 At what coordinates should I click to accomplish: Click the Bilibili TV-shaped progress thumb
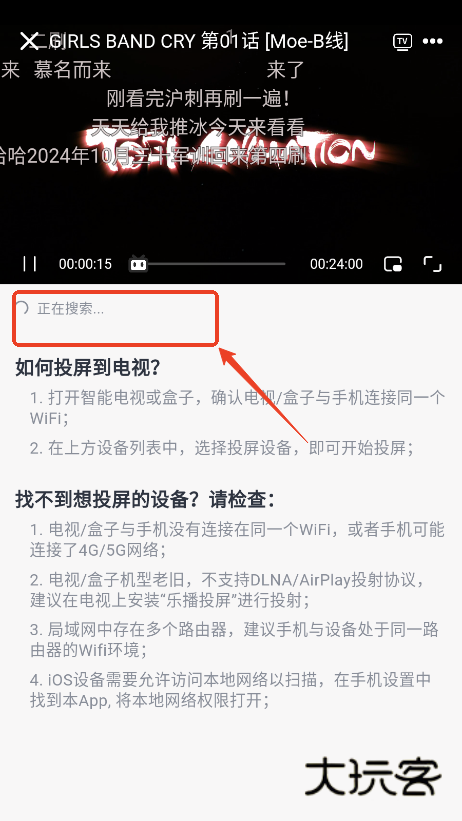tap(138, 263)
